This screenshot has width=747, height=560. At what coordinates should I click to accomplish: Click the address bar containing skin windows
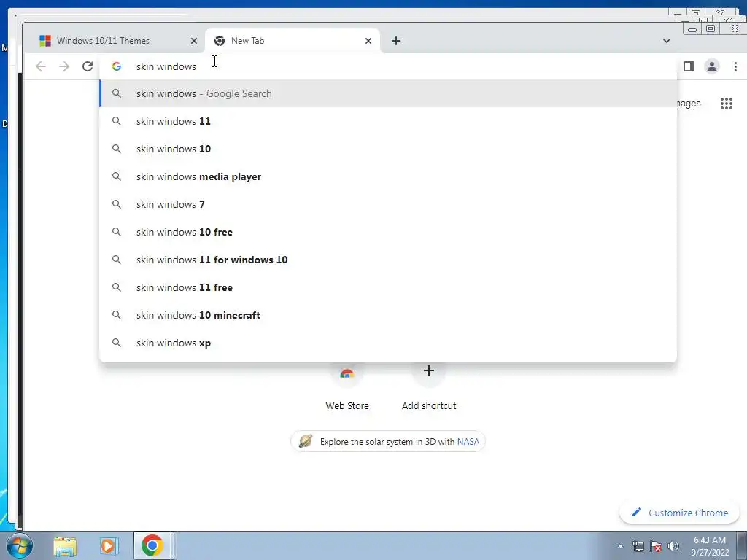pos(388,66)
